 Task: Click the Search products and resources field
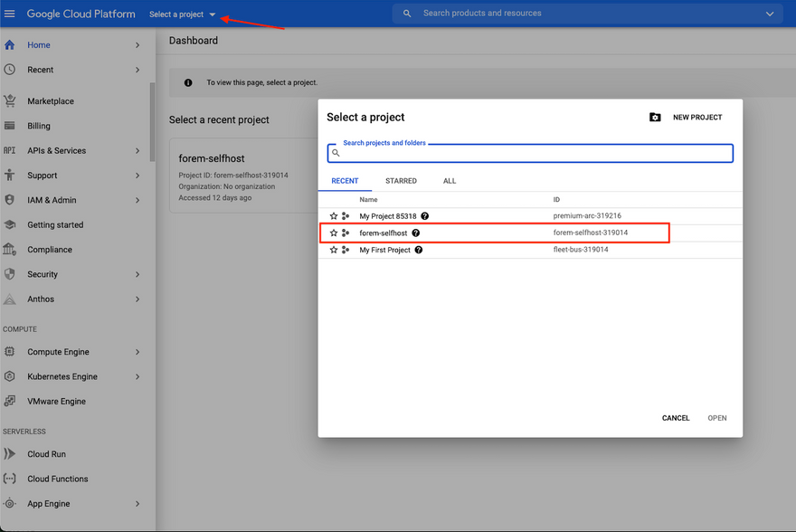tap(587, 14)
